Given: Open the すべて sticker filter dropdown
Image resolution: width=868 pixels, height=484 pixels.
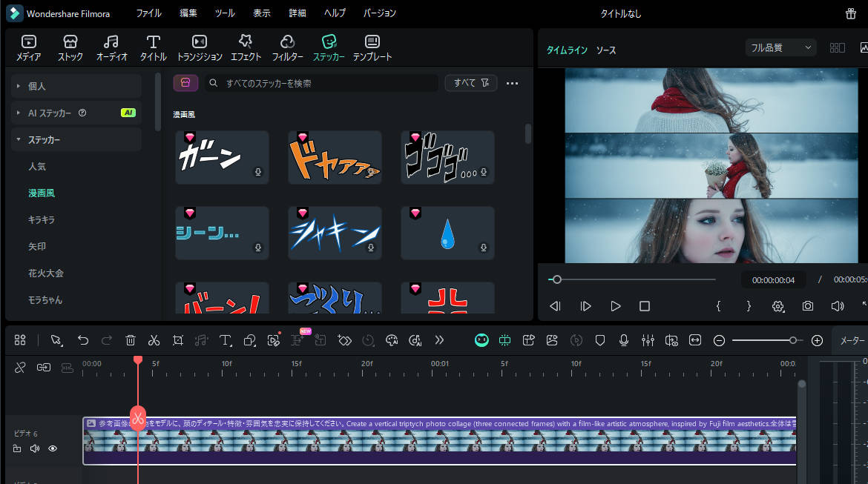Looking at the screenshot, I should [470, 82].
